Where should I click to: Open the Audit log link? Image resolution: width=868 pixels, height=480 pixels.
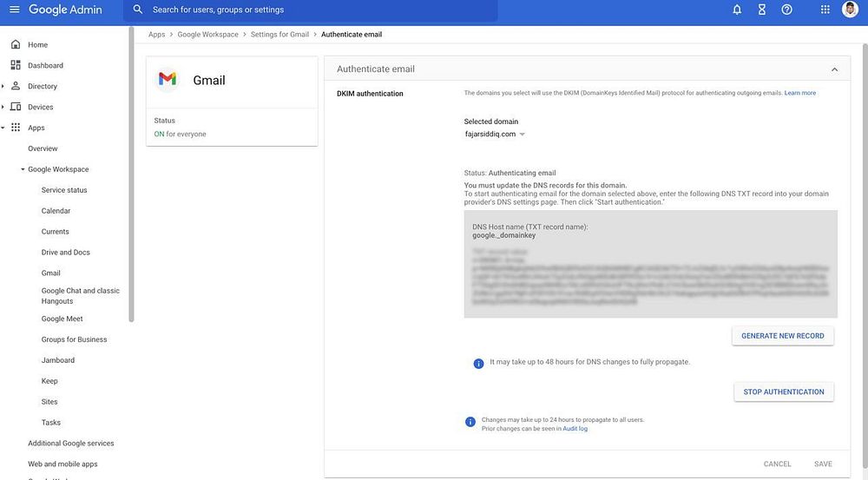click(575, 429)
